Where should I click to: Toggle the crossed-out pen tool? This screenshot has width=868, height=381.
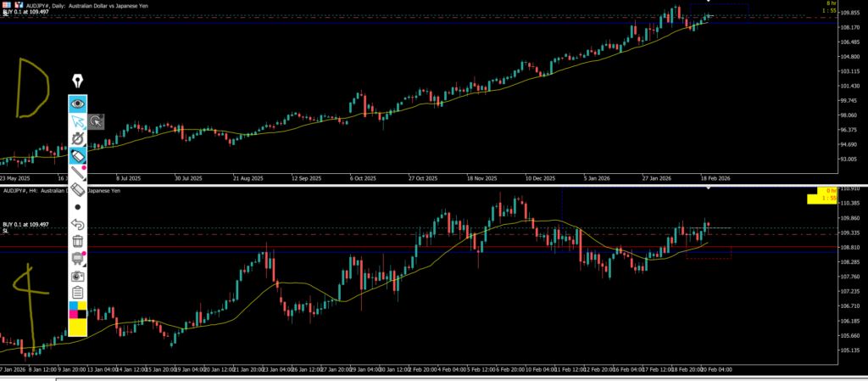pos(77,138)
